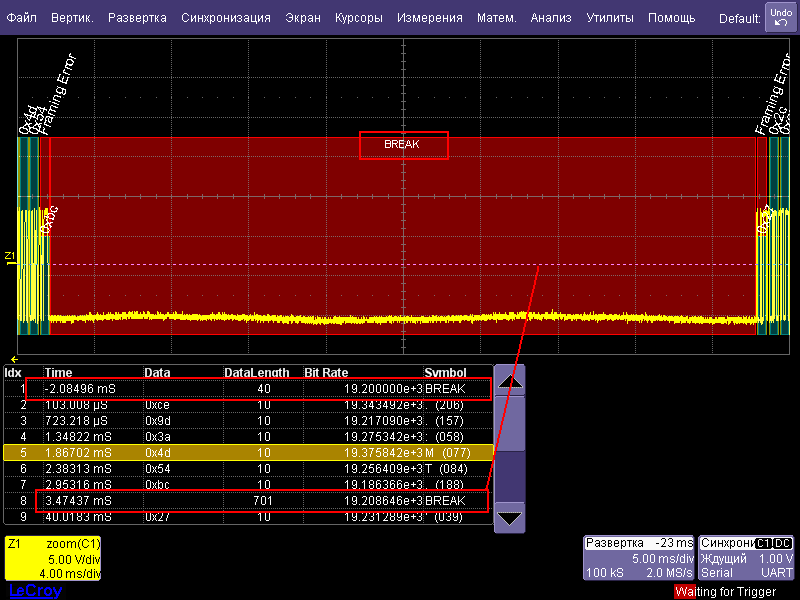The width and height of the screenshot is (800, 600).
Task: Open the Синхронизация menu
Action: pyautogui.click(x=226, y=18)
